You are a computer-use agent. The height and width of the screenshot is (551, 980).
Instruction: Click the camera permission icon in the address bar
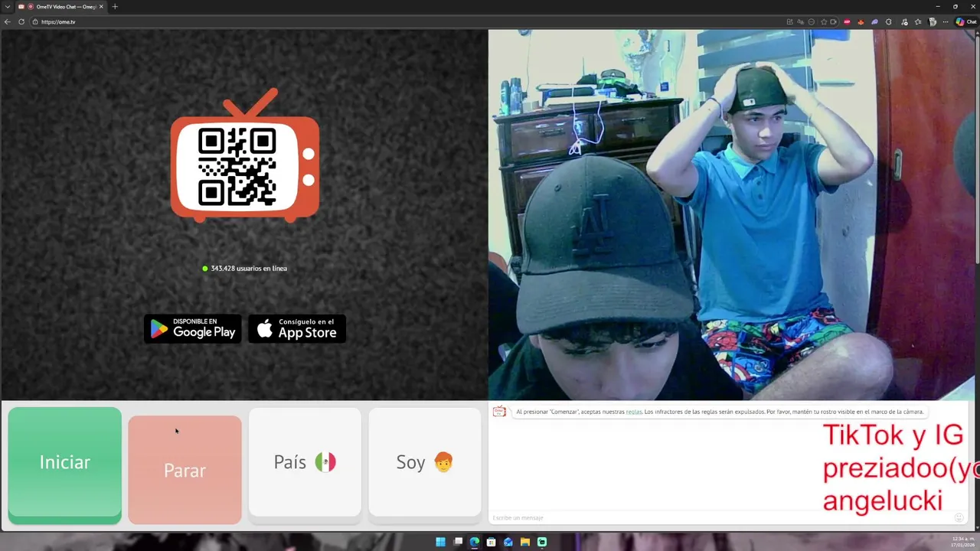point(833,22)
